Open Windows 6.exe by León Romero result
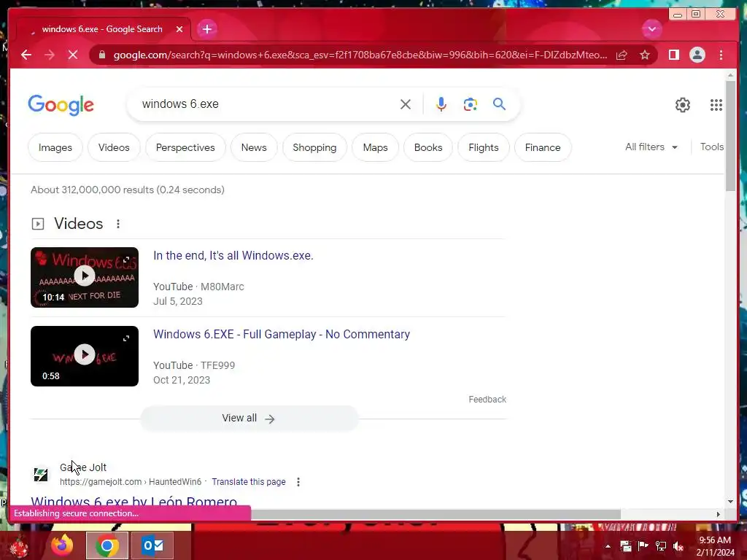Screen dimensions: 747x560 (134, 502)
